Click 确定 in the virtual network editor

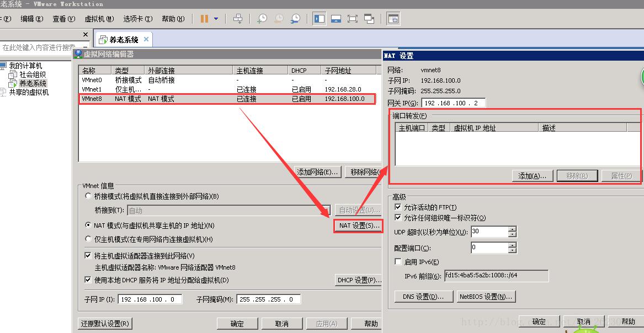[x=237, y=324]
